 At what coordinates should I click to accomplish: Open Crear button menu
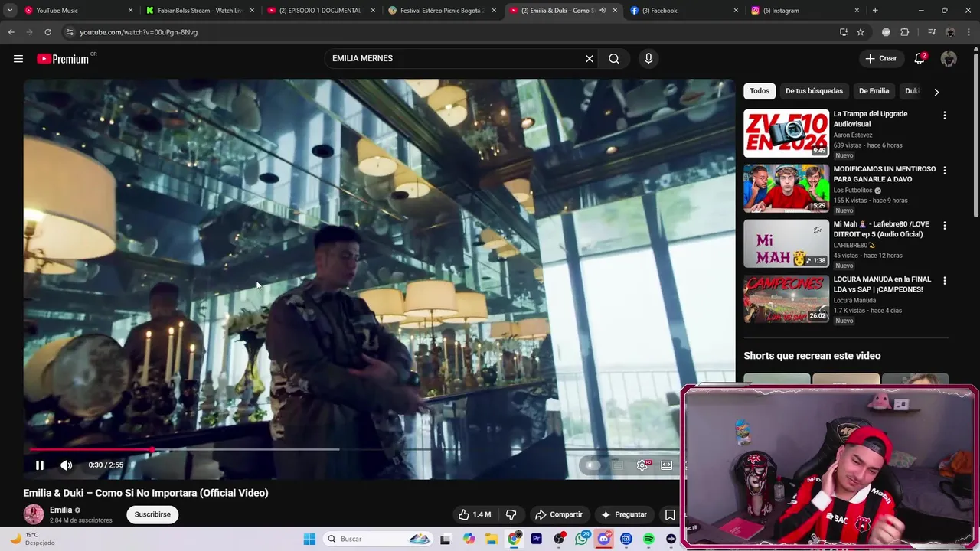[x=881, y=59]
